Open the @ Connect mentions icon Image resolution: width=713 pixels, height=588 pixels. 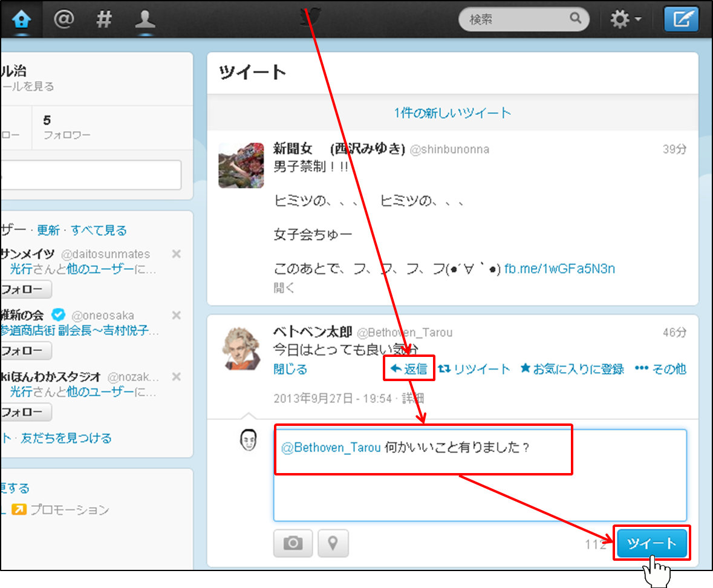click(x=63, y=19)
